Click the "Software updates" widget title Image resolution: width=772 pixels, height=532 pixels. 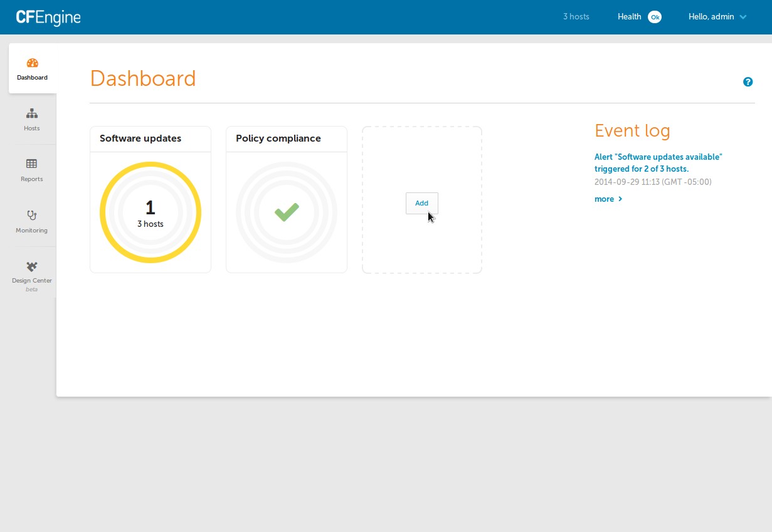(139, 138)
